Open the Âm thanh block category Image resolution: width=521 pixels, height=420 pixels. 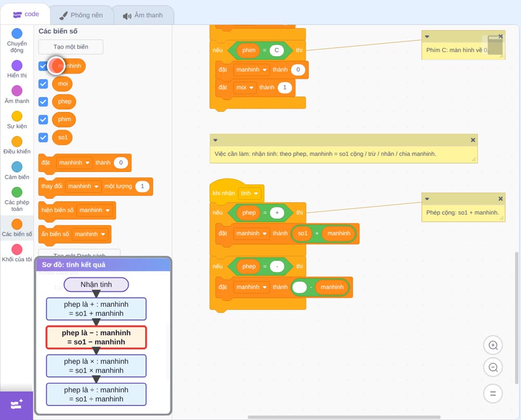coord(17,91)
